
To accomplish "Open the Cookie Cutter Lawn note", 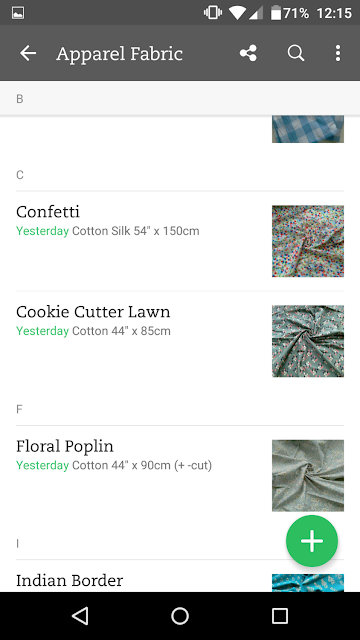I will click(180, 341).
